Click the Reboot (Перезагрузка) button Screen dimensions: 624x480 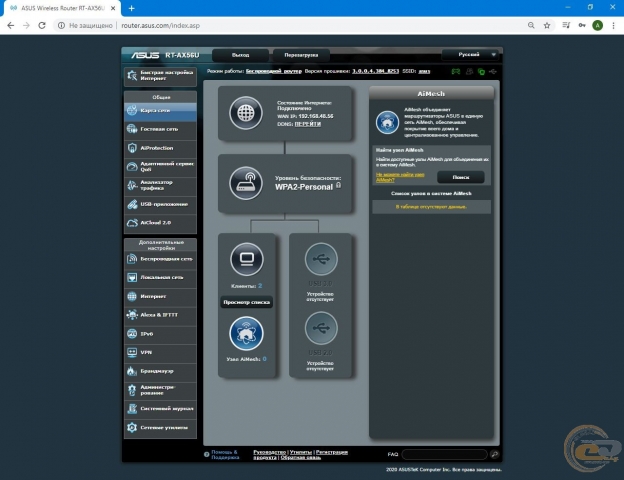pos(301,55)
